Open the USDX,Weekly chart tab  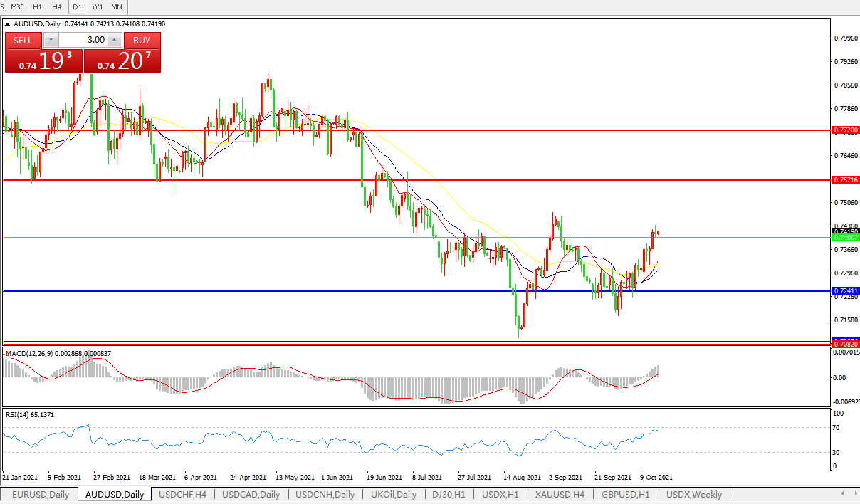[694, 494]
